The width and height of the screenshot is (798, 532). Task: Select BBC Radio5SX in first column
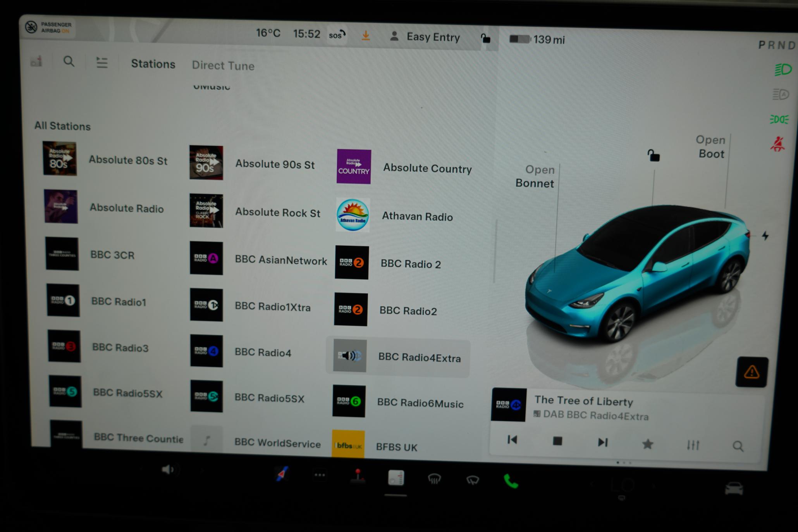[106, 392]
